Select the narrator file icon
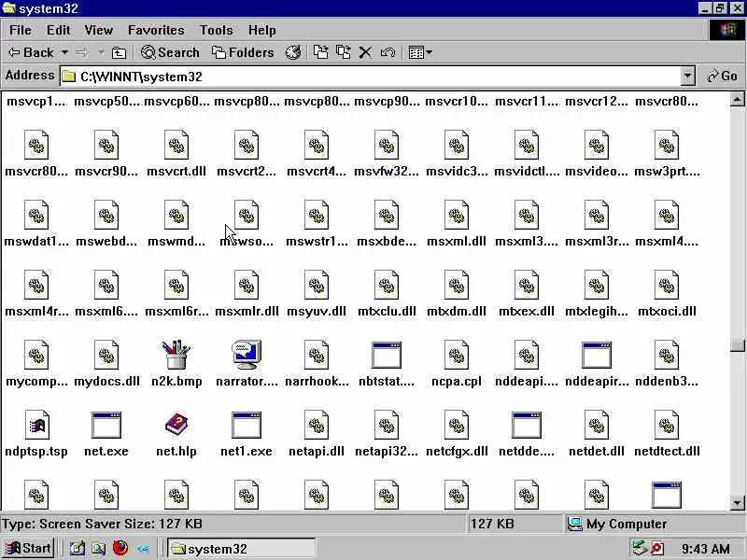This screenshot has height=560, width=747. (247, 355)
